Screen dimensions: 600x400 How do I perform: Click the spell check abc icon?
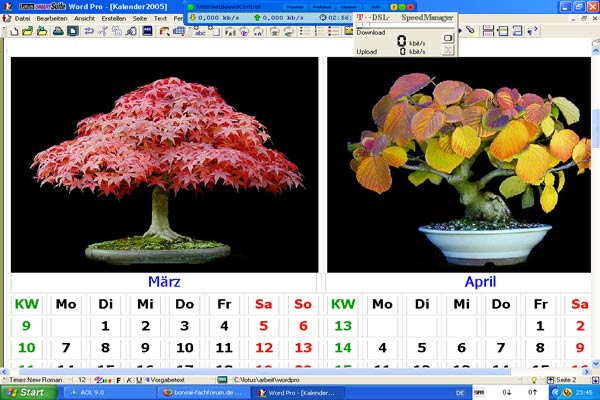pyautogui.click(x=199, y=32)
